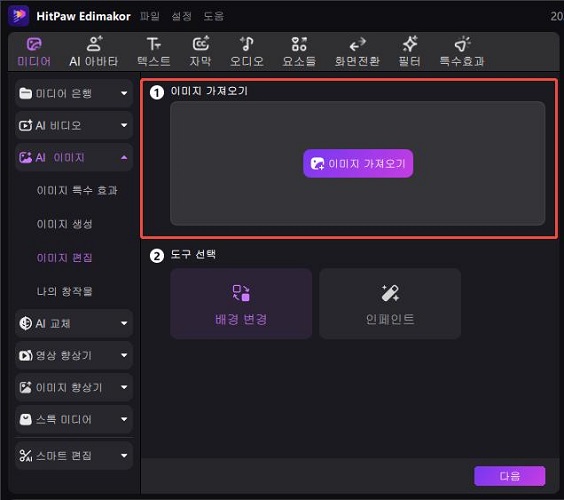The width and height of the screenshot is (564, 500).
Task: Open the 파일 menu
Action: [x=150, y=16]
